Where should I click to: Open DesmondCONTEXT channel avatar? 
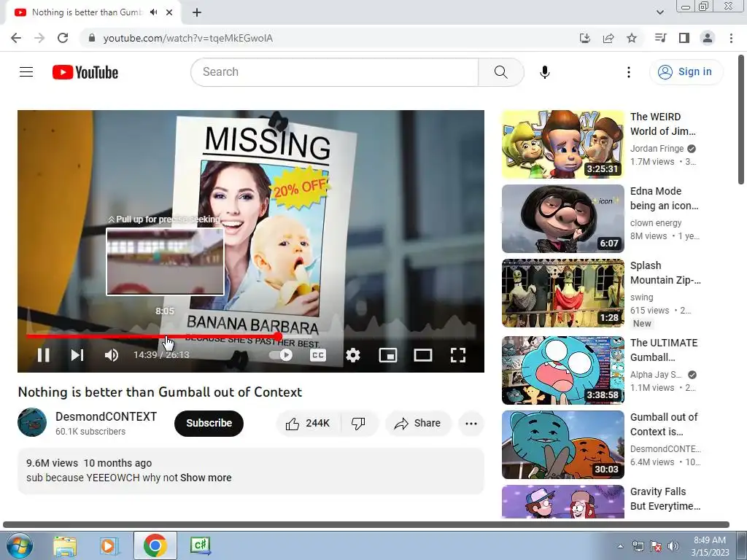[32, 422]
